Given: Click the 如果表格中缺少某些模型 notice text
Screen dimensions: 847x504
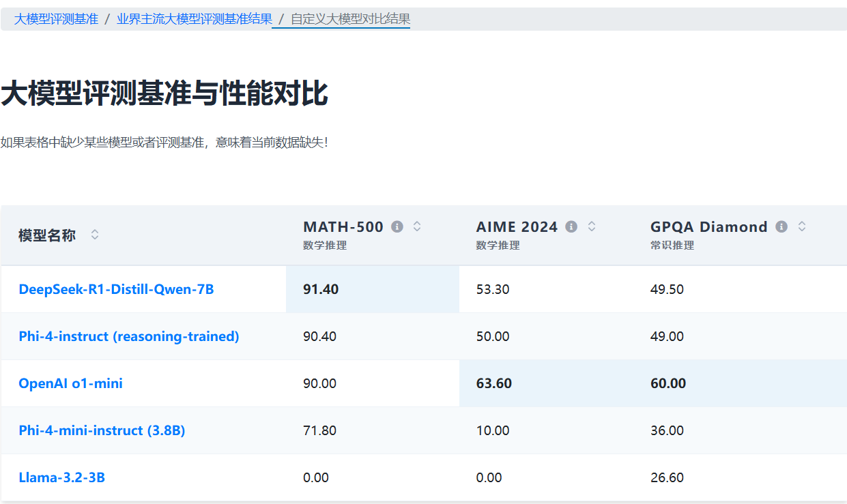Looking at the screenshot, I should (164, 143).
